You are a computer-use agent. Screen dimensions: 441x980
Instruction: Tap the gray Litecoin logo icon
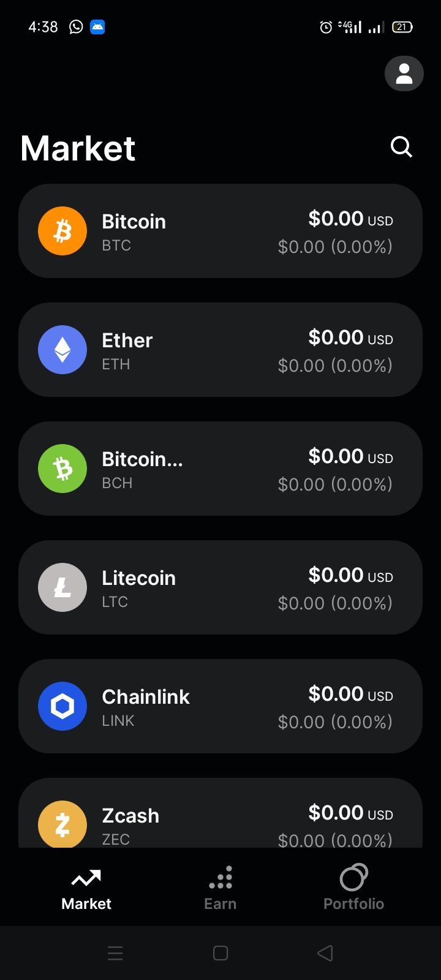coord(62,587)
